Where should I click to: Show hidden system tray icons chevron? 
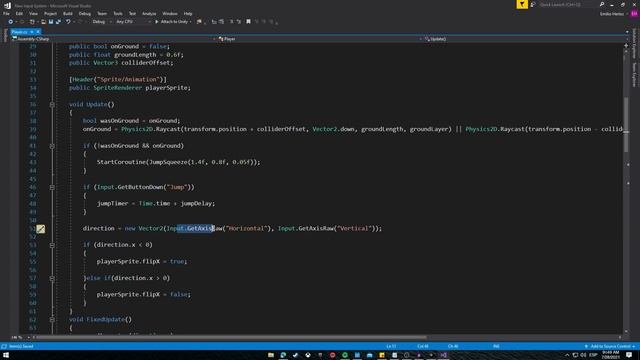tap(567, 355)
